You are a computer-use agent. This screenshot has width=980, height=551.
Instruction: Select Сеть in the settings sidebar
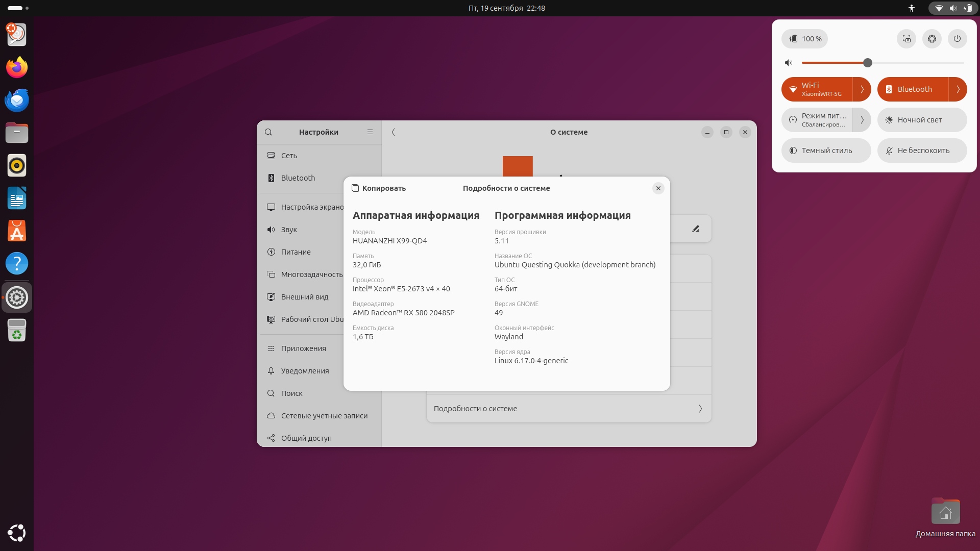pos(319,156)
